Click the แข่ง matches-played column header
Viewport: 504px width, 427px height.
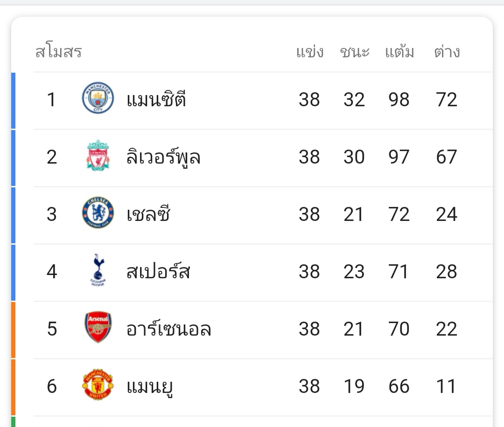310,52
